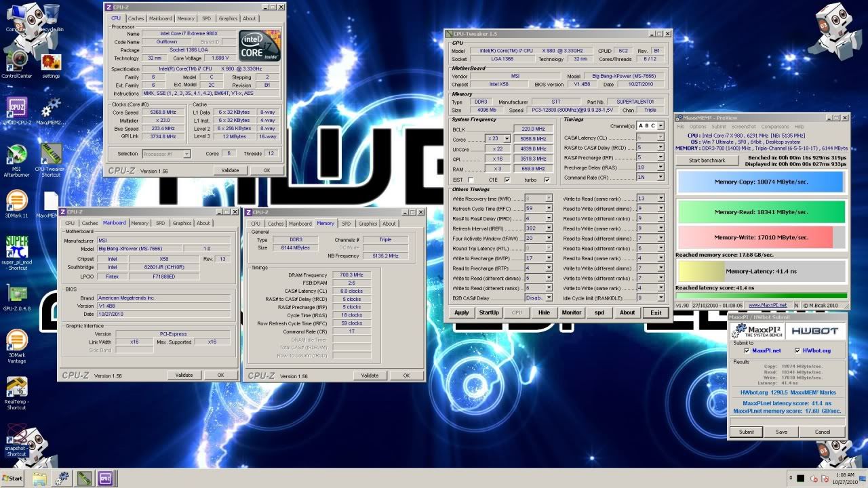The height and width of the screenshot is (488, 868).
Task: Enable the EIST checkbox in CPU-Tweaker
Action: pyautogui.click(x=471, y=180)
